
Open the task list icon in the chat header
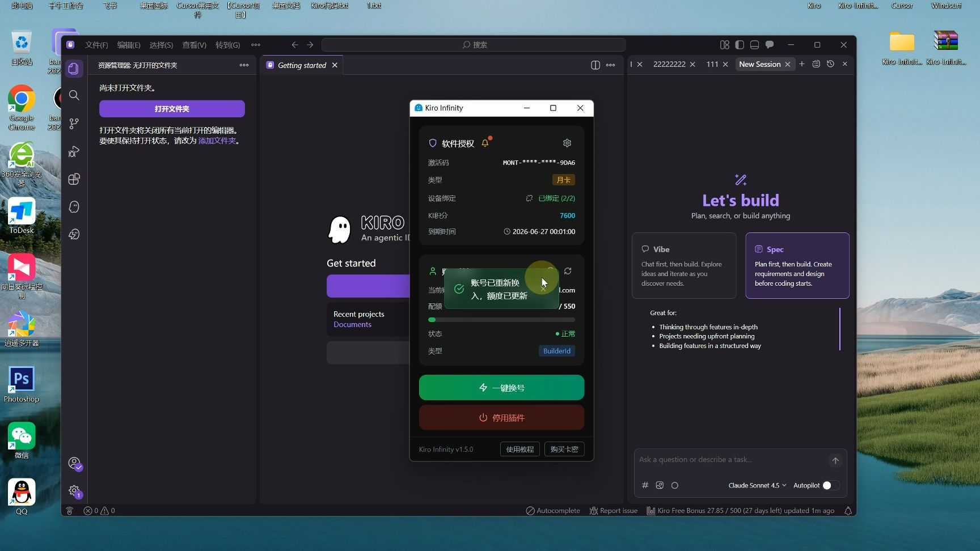pos(816,64)
